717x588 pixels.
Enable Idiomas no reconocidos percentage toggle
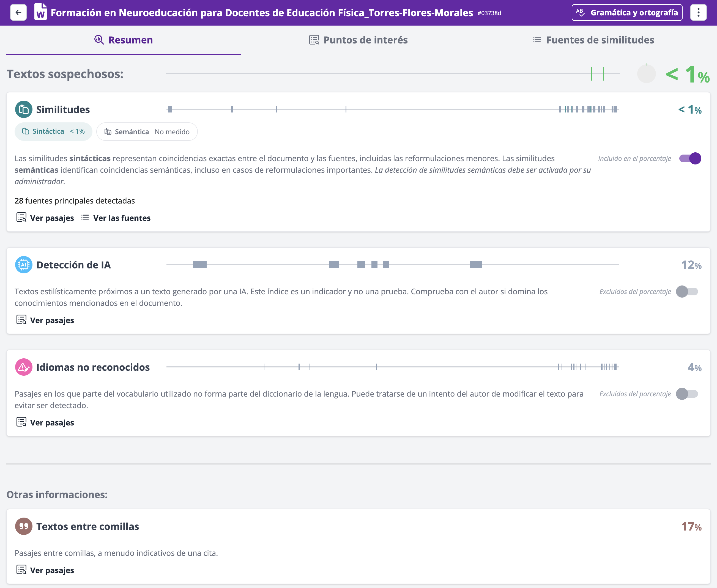point(687,394)
